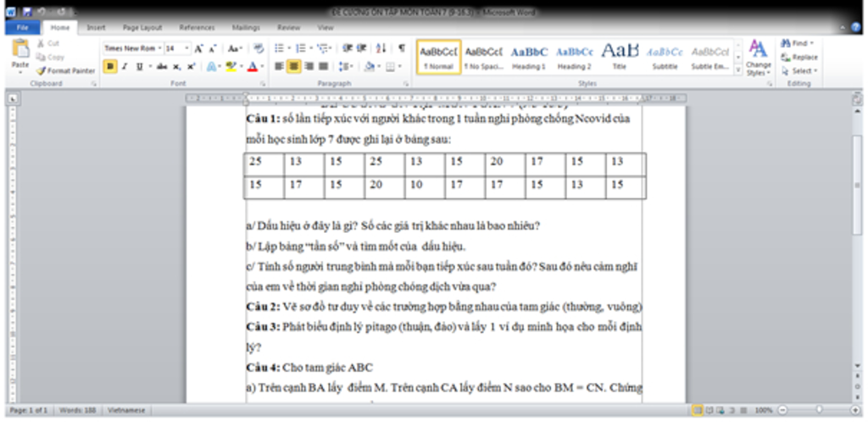The height and width of the screenshot is (422, 868).
Task: Switch to the View tab
Action: 325,27
